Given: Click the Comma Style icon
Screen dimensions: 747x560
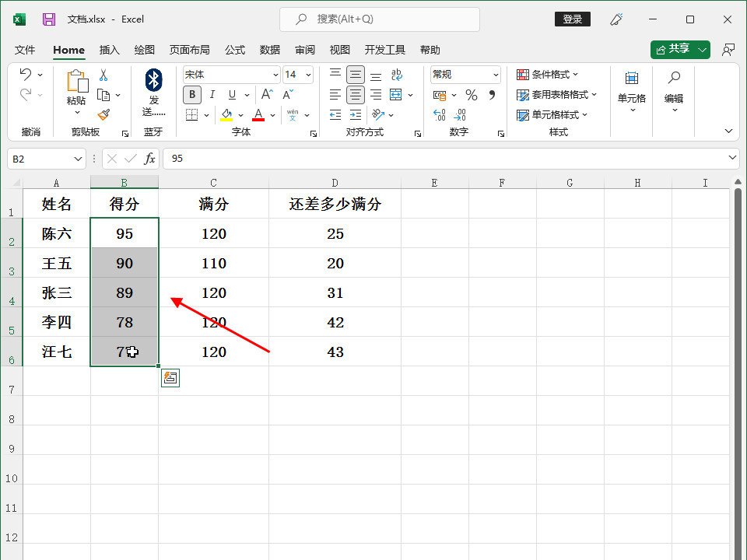Looking at the screenshot, I should 492,95.
